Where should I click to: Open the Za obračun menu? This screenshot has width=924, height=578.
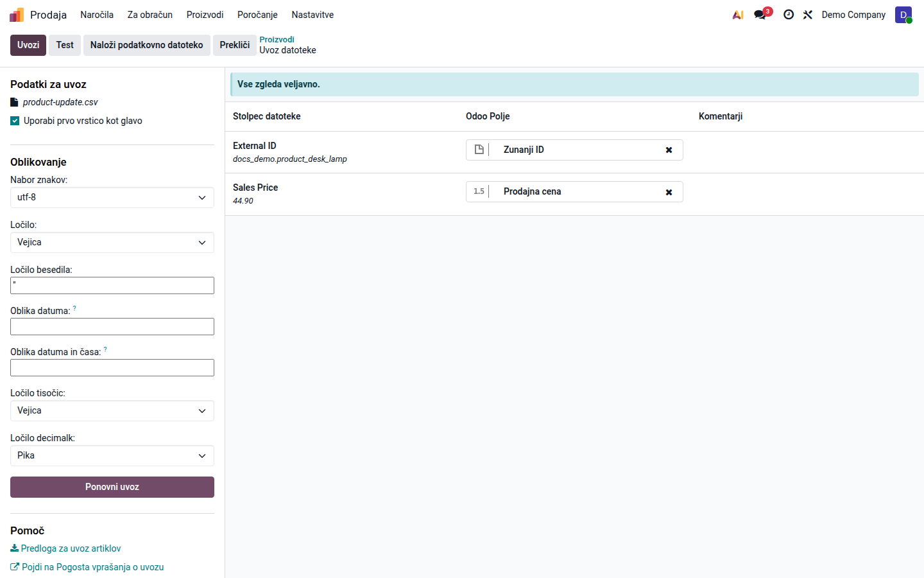pos(150,15)
